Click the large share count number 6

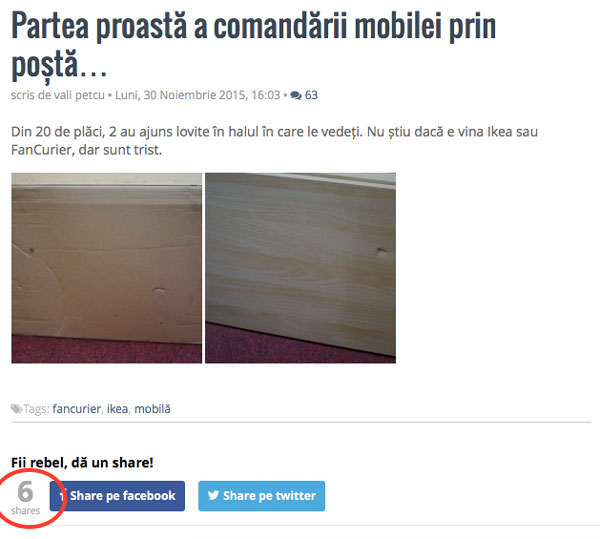tap(25, 491)
